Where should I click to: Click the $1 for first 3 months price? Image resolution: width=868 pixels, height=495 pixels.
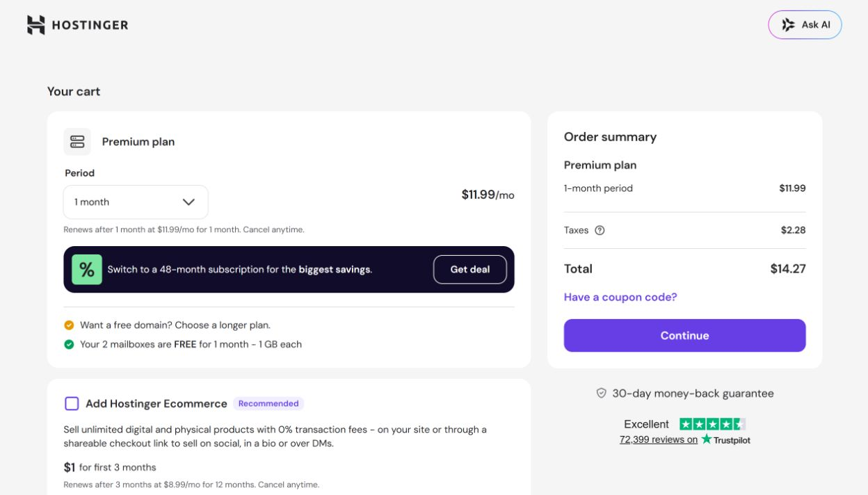110,467
